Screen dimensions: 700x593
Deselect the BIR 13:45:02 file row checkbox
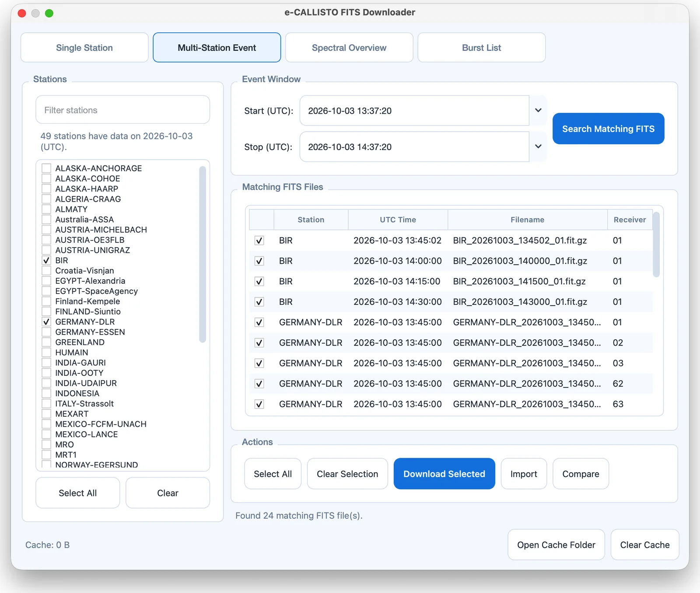pyautogui.click(x=259, y=241)
